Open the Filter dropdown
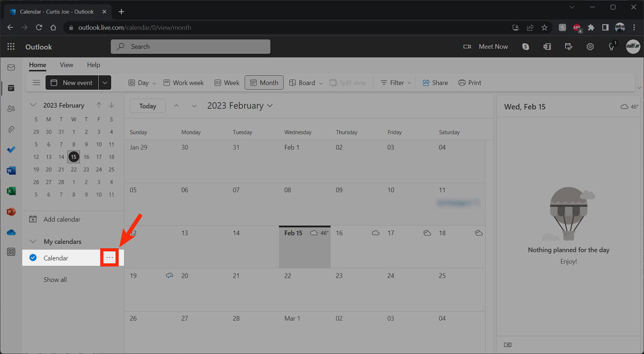Viewport: 644px width, 354px height. coord(396,83)
